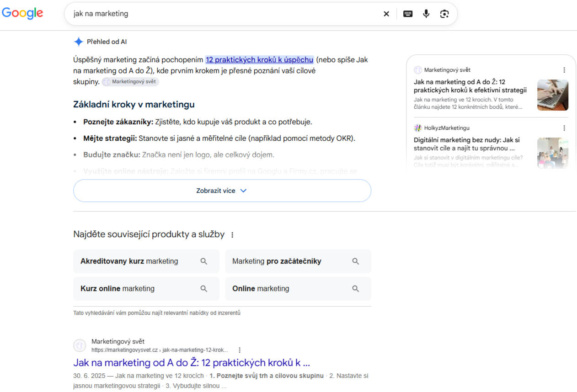Open the on-screen keyboard input tool
This screenshot has width=577, height=392.
pos(408,14)
